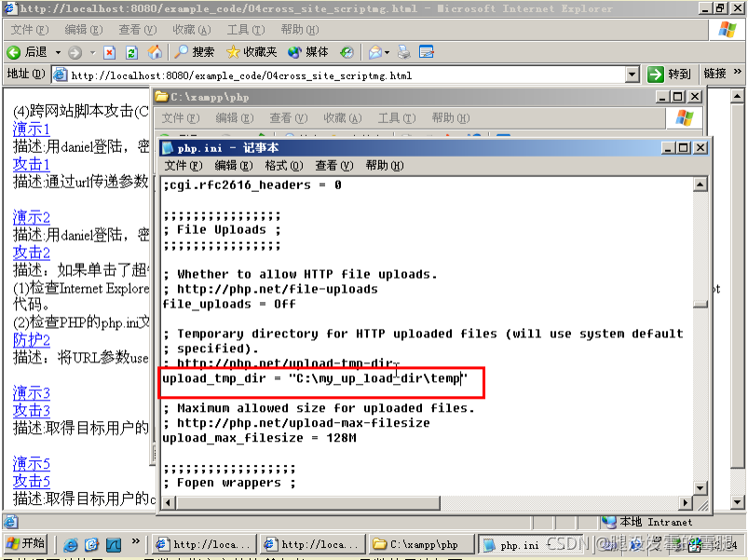Viewport: 748px width, 560px height.
Task: Open the 演示5 link
Action: [x=32, y=464]
